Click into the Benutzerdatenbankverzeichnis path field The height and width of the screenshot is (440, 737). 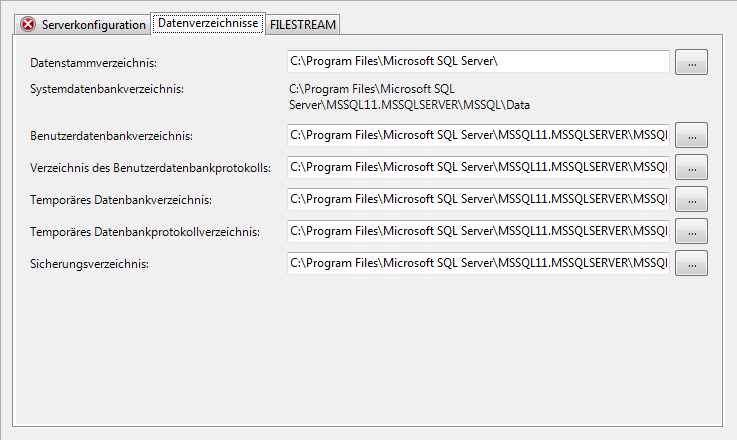point(478,135)
